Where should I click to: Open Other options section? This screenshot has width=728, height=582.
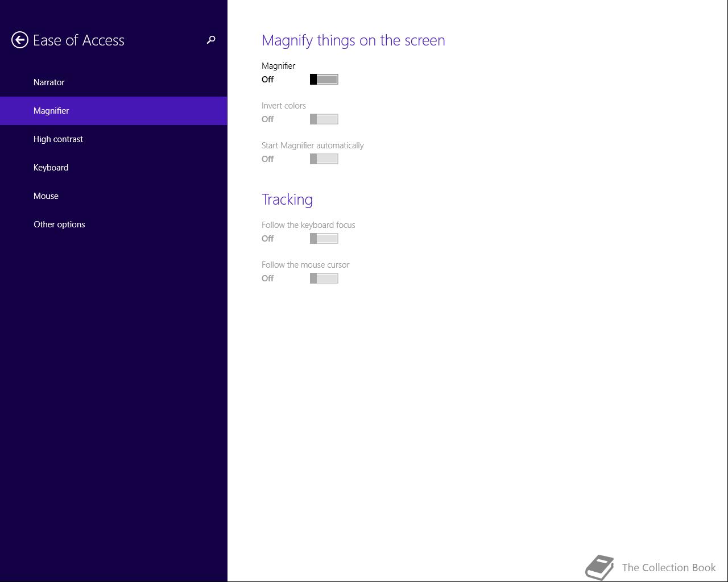114,225
